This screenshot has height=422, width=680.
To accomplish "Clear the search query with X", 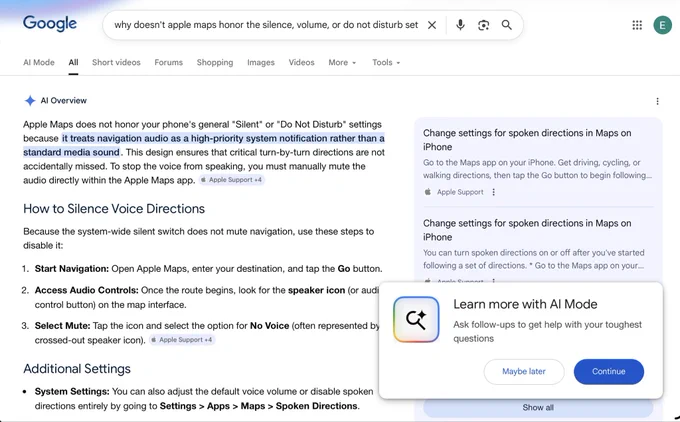I will pos(432,25).
